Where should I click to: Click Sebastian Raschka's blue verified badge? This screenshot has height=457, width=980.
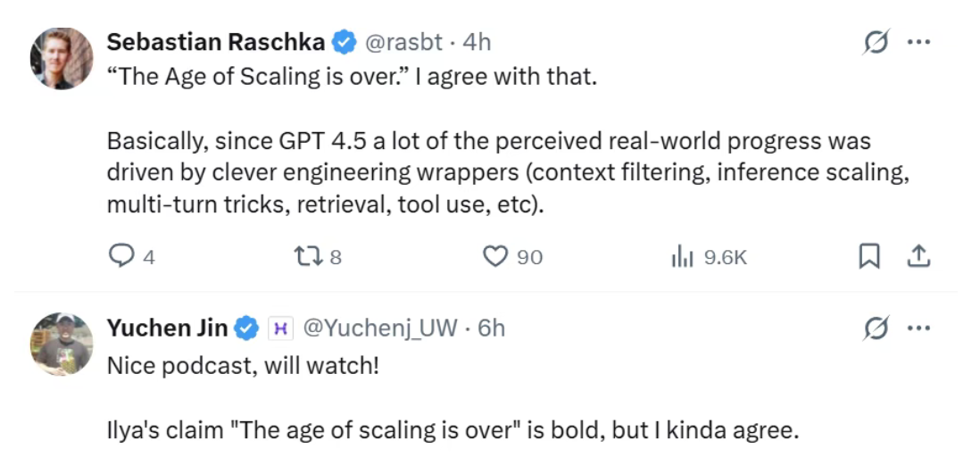(x=345, y=42)
